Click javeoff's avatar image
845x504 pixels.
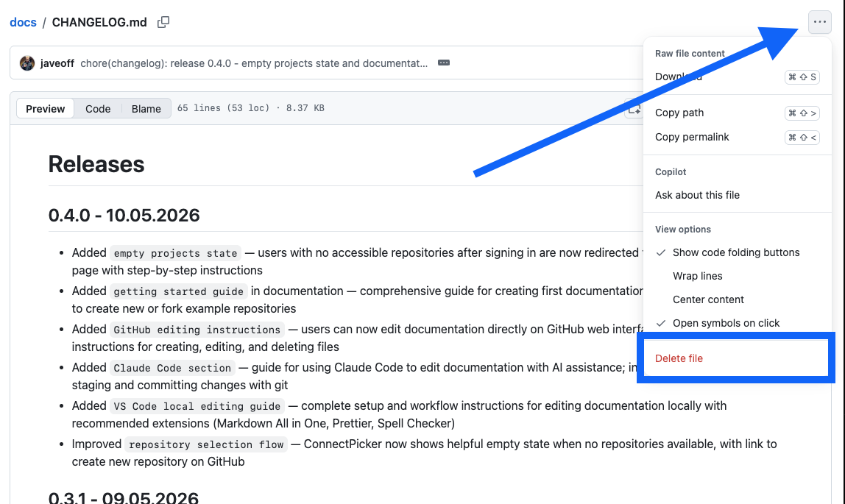point(27,63)
